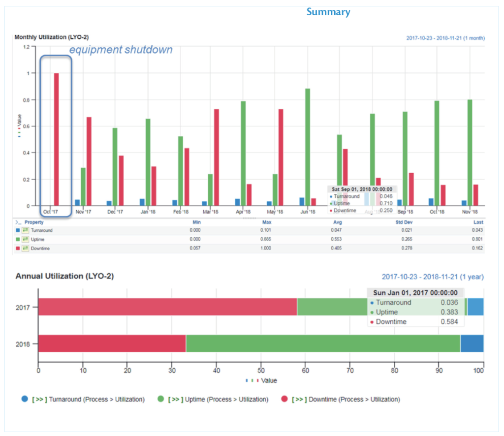Click the monthly date range 2017-10-23 - 2018-11-21 (1 month)
Image resolution: width=504 pixels, height=436 pixels.
point(445,38)
